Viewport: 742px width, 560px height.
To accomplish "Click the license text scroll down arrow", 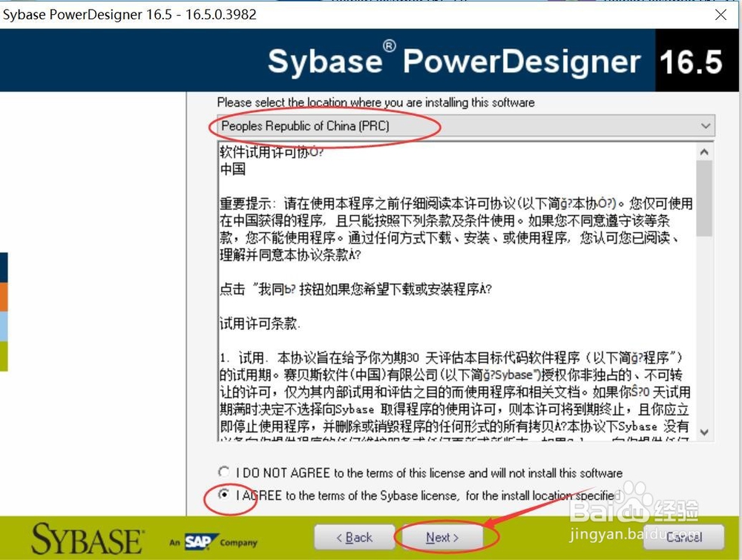I will [x=704, y=432].
